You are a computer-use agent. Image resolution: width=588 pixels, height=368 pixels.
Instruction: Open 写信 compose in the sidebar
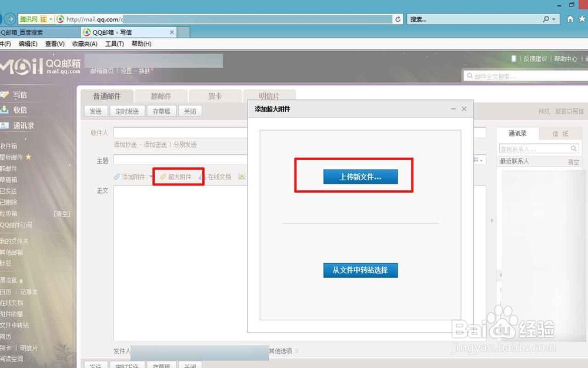pos(20,95)
